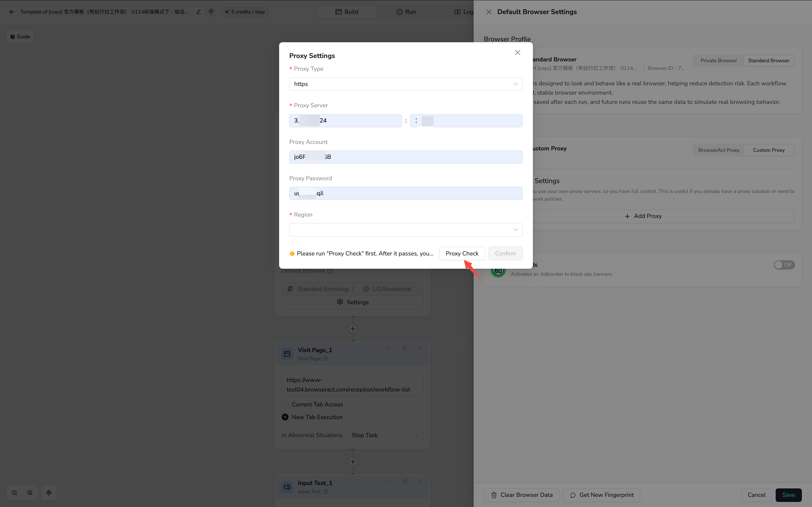Click the fingerprint icon in top bar
812x507 pixels.
coord(211,12)
